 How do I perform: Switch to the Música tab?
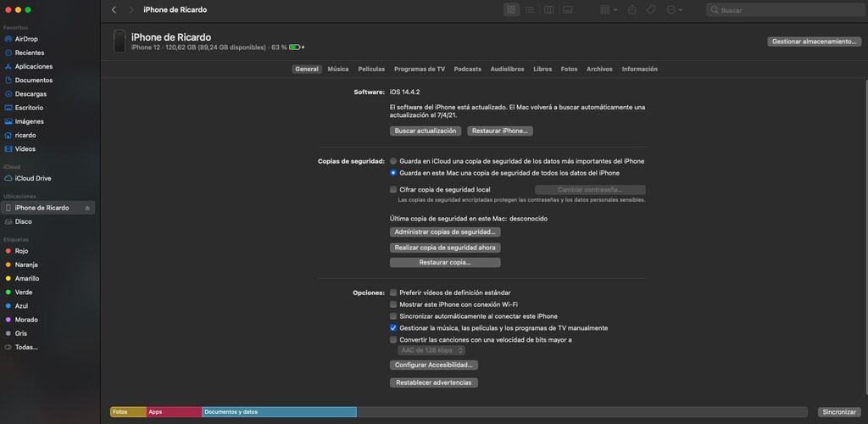click(338, 70)
